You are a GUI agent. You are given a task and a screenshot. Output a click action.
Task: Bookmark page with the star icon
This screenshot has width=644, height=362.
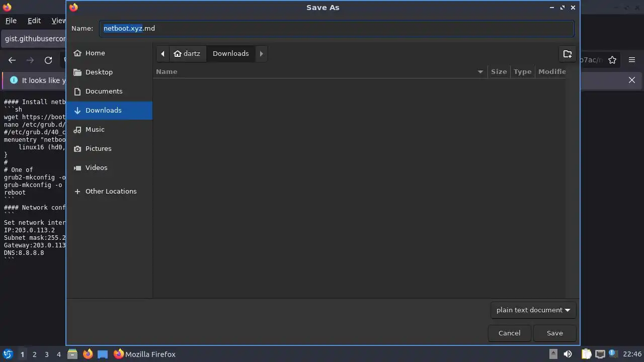[x=612, y=60]
